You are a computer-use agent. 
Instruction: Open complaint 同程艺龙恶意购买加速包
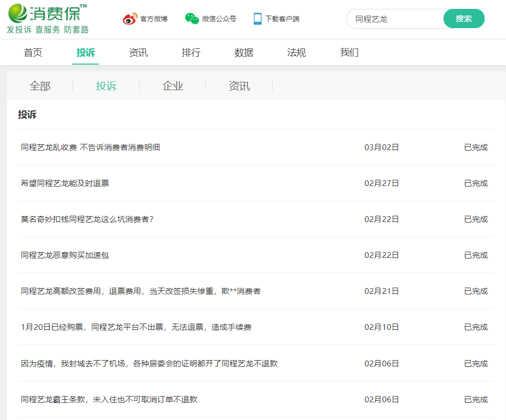pyautogui.click(x=65, y=255)
